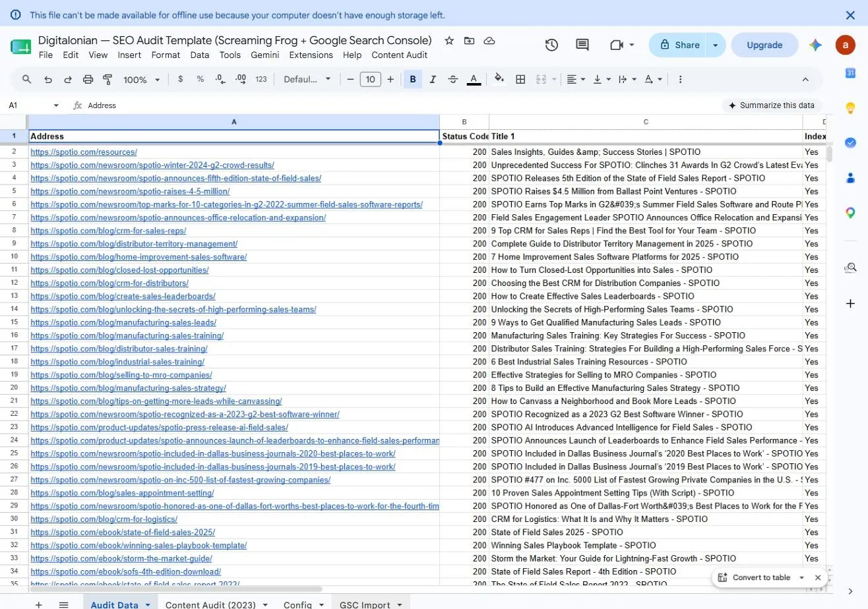Toggle bold formatting
The image size is (868, 609).
pos(413,79)
